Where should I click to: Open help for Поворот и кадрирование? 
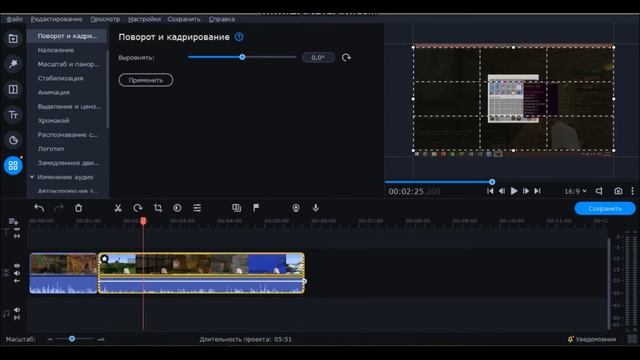239,37
